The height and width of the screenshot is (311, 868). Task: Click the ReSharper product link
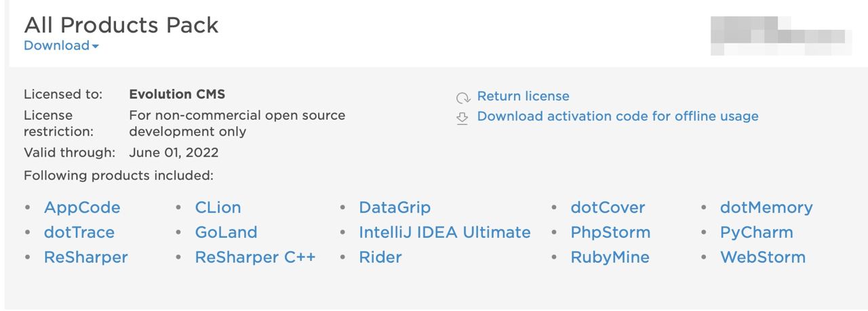point(86,257)
